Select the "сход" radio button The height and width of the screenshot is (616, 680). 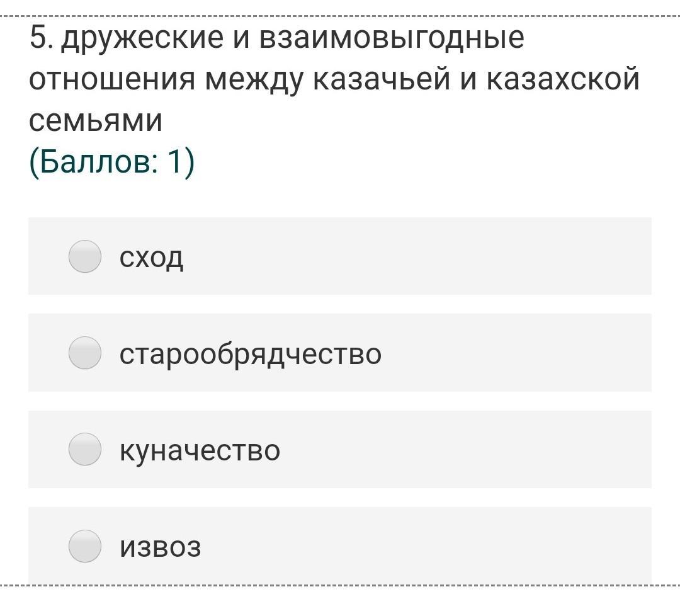85,256
